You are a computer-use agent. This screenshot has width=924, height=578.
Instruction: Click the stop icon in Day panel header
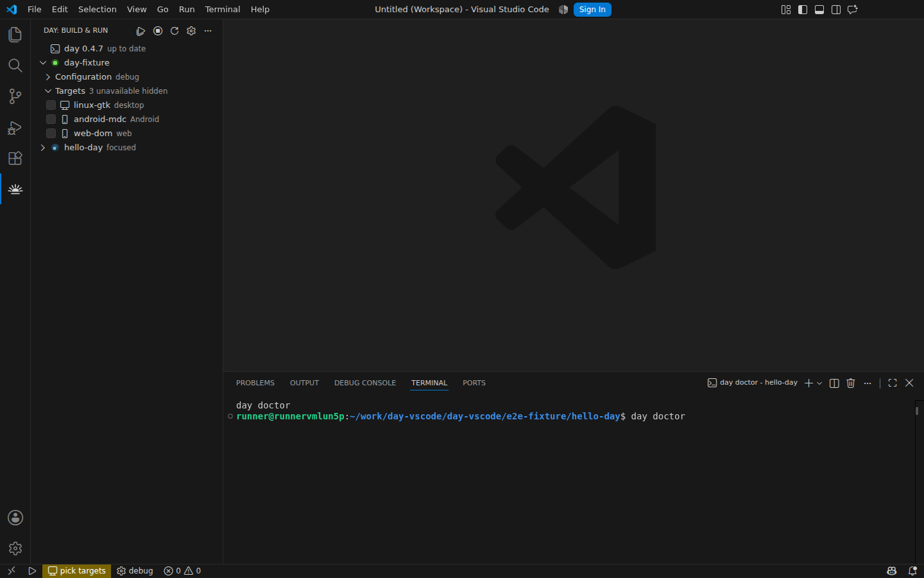158,31
